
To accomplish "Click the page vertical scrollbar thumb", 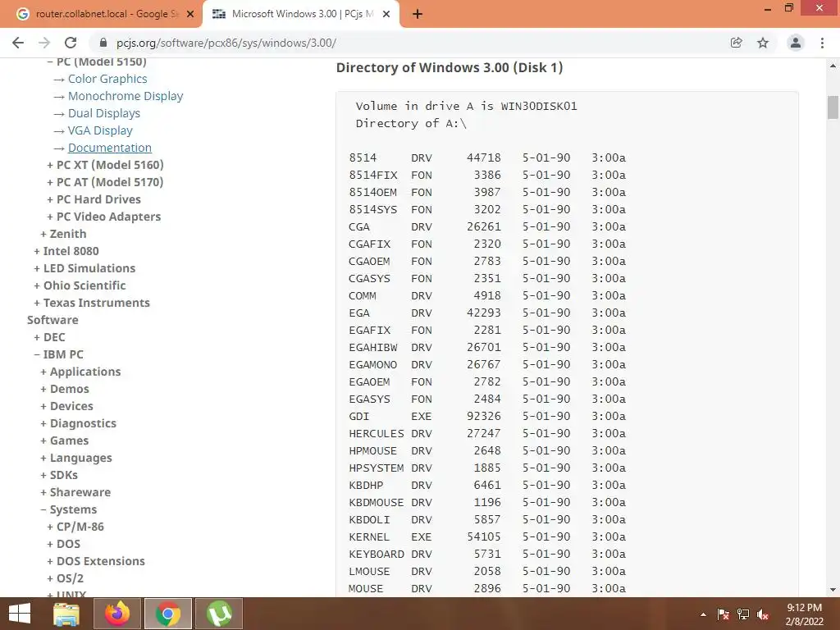I will (x=833, y=107).
